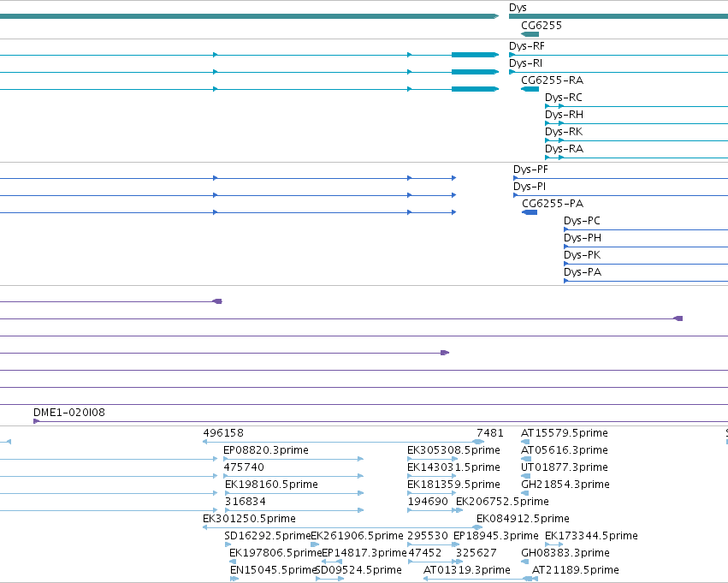728x583 pixels.
Task: Select the EK301250.5prime EST label
Action: coord(249,519)
